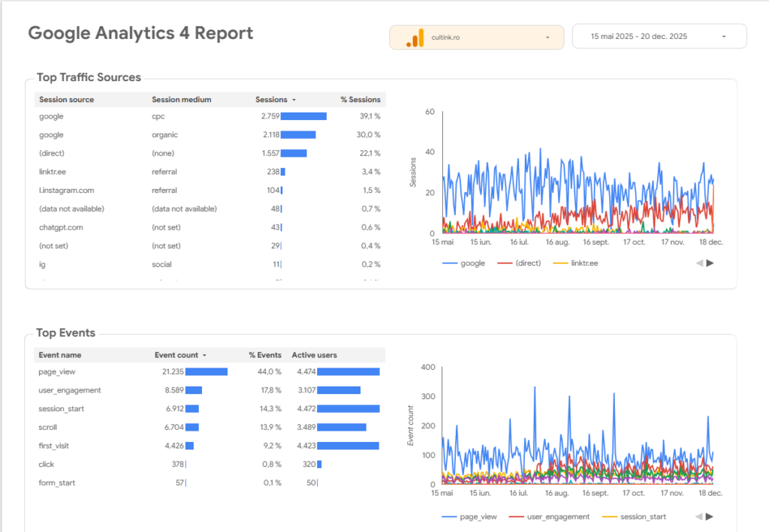Screen dimensions: 769x532
Task: Click the blue Sessions bar for google cpc
Action: pos(303,116)
